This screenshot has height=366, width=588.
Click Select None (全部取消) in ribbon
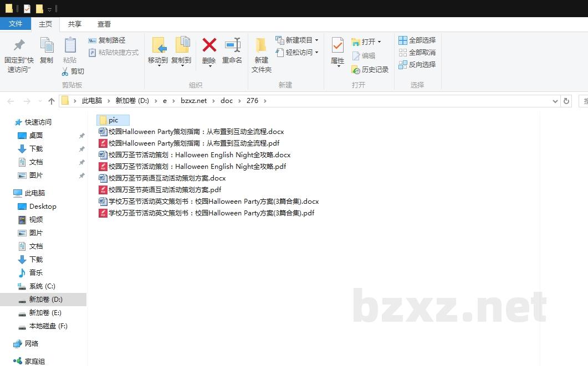click(x=417, y=53)
